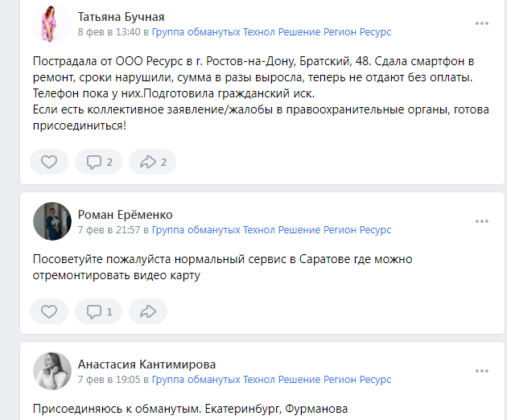Open author name Роман Ерёменко
Image resolution: width=507 pixels, height=420 pixels.
(125, 214)
